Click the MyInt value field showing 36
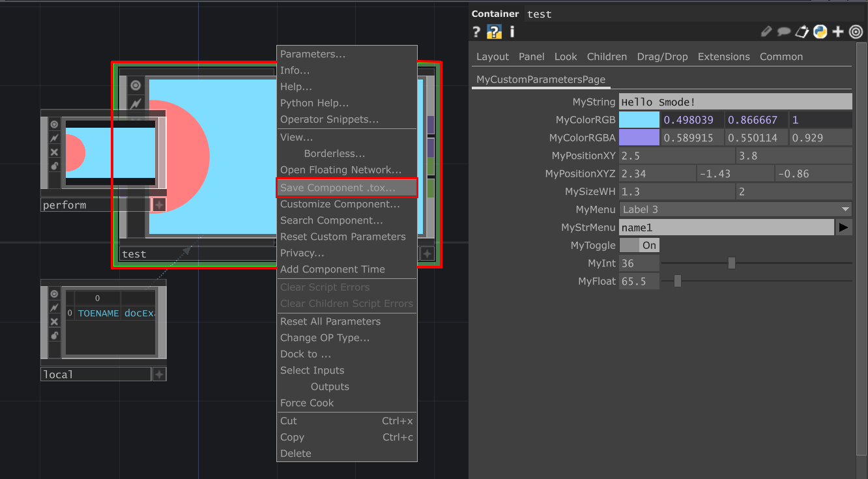 tap(639, 263)
